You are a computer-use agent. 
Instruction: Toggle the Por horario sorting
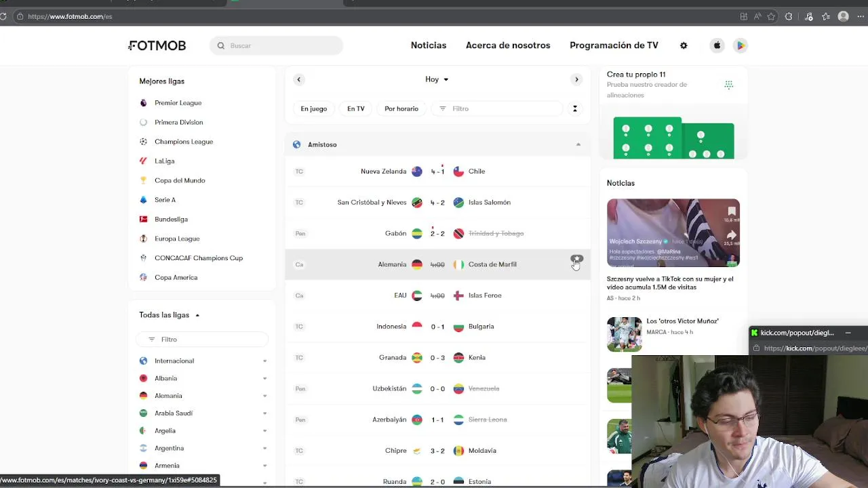[x=401, y=108]
